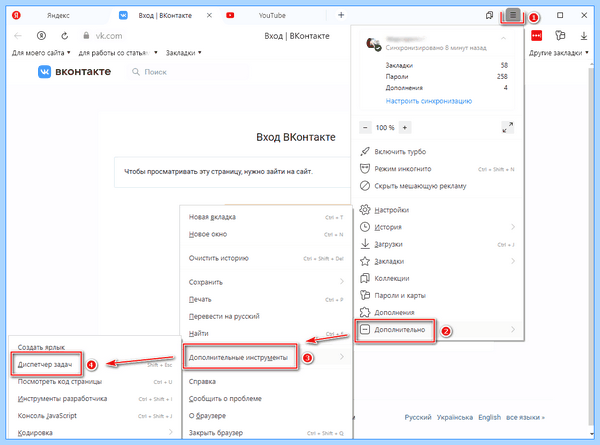Switch to the YouTube tab
This screenshot has height=445, width=600.
tap(272, 15)
